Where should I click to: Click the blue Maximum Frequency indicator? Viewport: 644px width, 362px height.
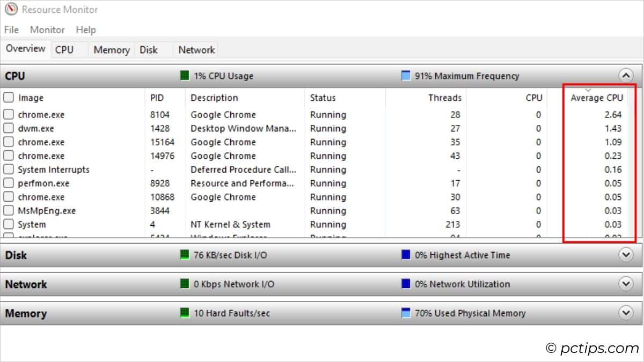(x=406, y=76)
